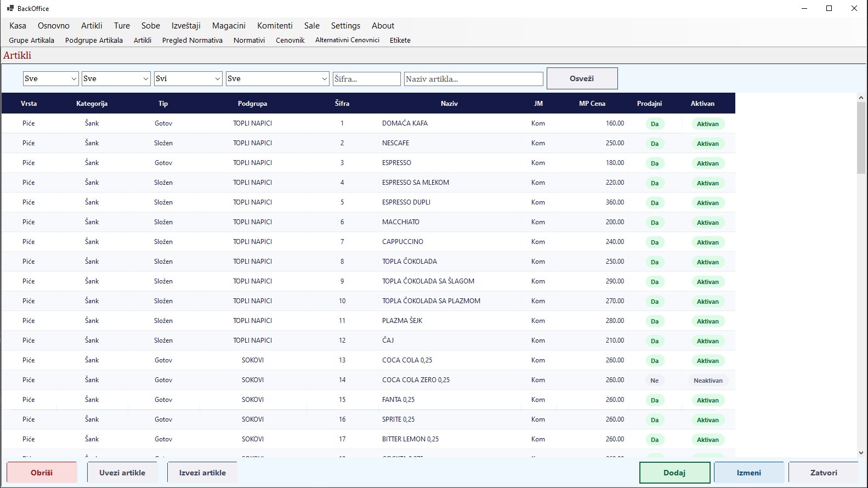Open Alternativni Cenovnici

click(347, 40)
